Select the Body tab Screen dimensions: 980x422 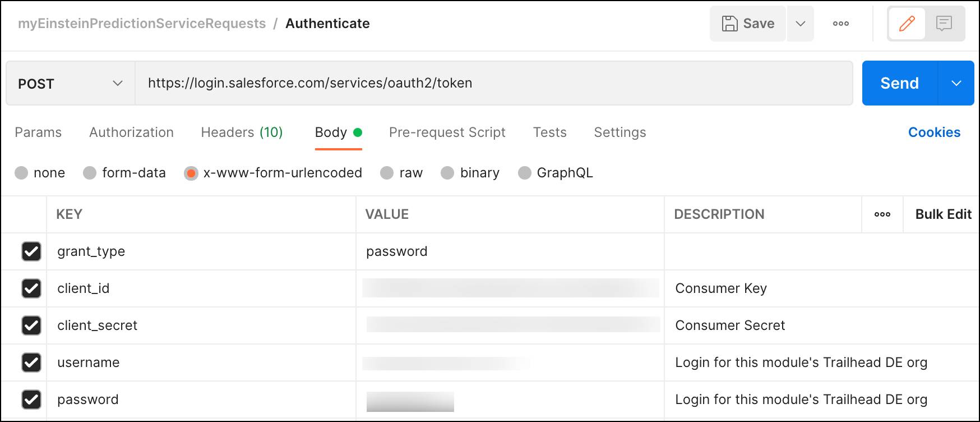pyautogui.click(x=339, y=132)
